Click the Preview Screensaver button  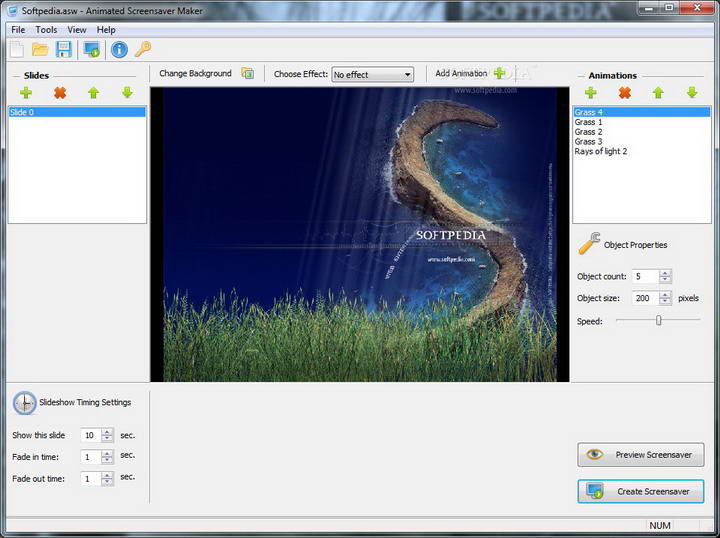click(641, 454)
